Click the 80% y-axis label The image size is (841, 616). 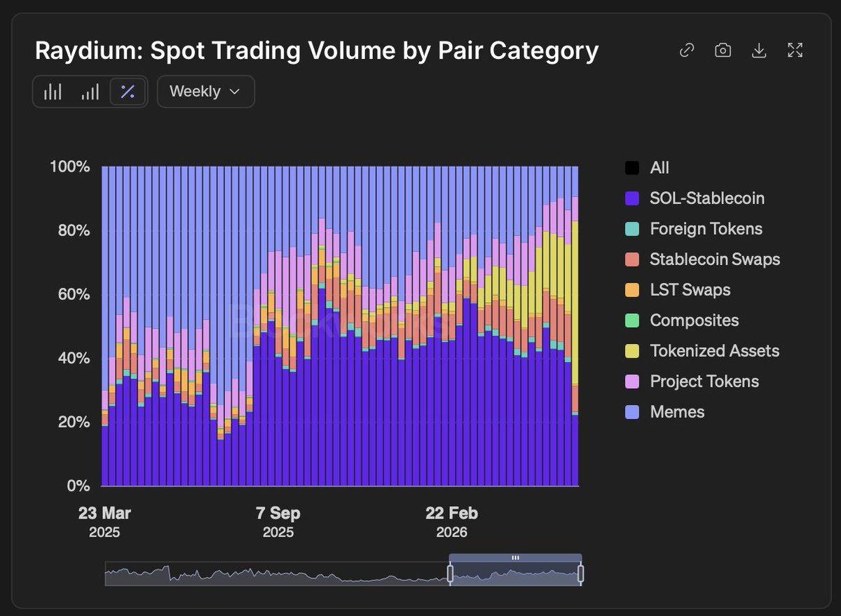tap(74, 231)
